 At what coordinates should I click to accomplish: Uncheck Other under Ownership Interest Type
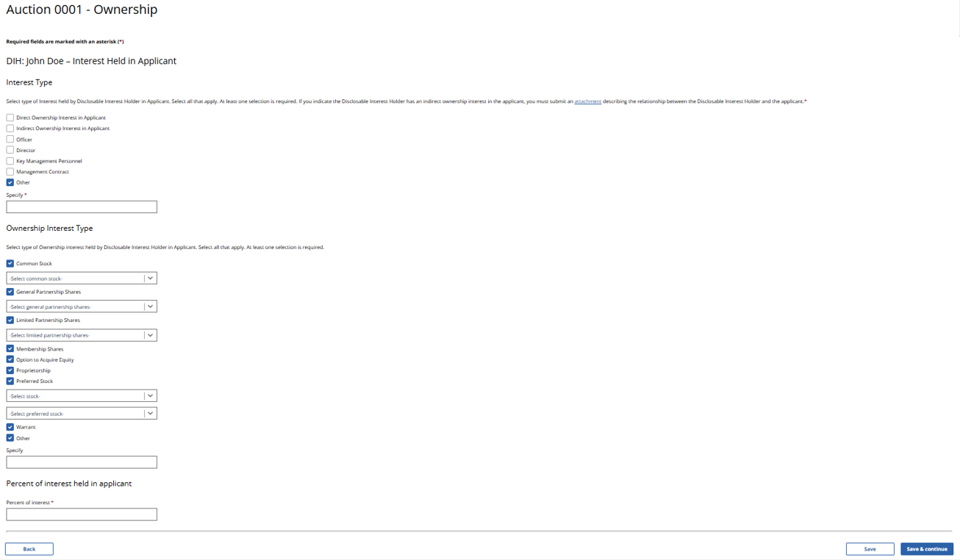tap(10, 438)
